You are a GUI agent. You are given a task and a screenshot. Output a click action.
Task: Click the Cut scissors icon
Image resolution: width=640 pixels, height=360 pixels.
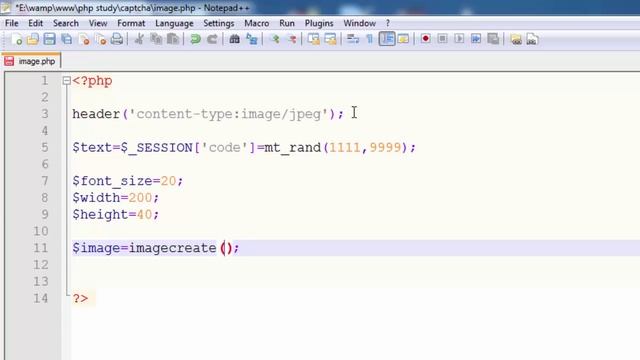click(139, 39)
